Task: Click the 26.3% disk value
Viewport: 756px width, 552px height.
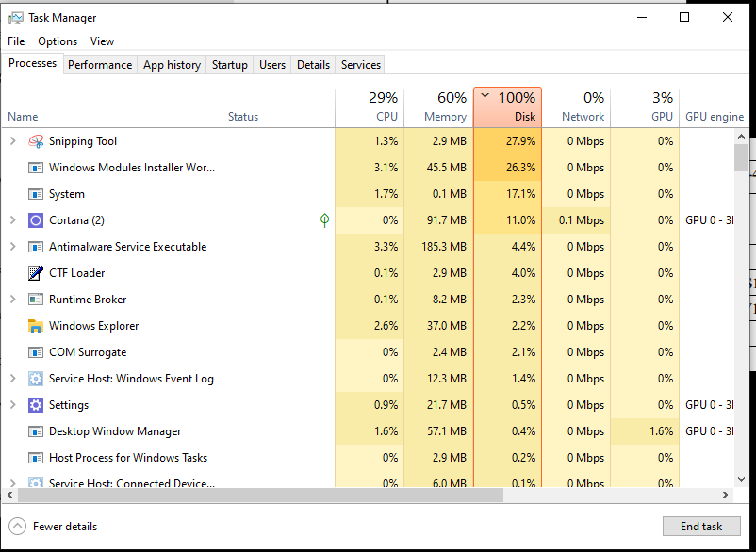Action: 520,168
